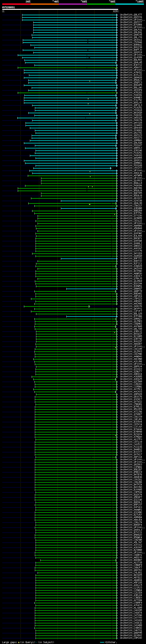
Task: Click UniRef100_Q43011 label
Action: (131, 40)
